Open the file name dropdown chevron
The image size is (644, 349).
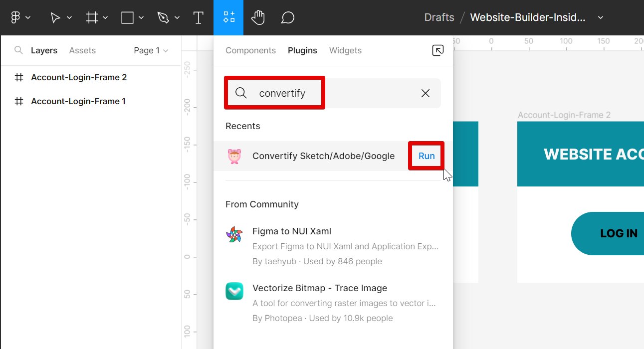[601, 17]
